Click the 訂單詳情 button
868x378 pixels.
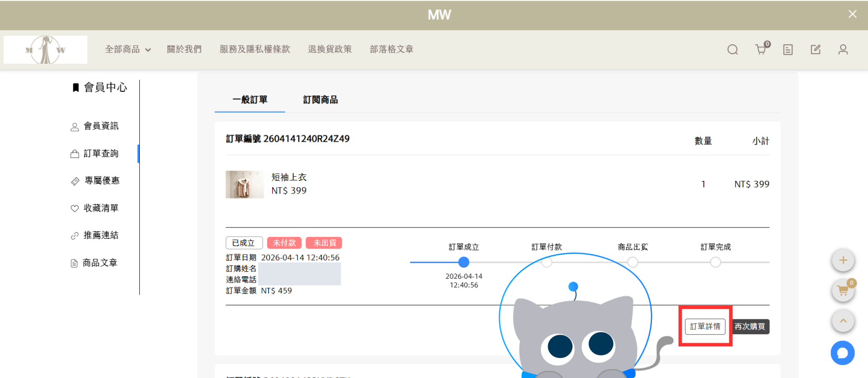(x=705, y=326)
